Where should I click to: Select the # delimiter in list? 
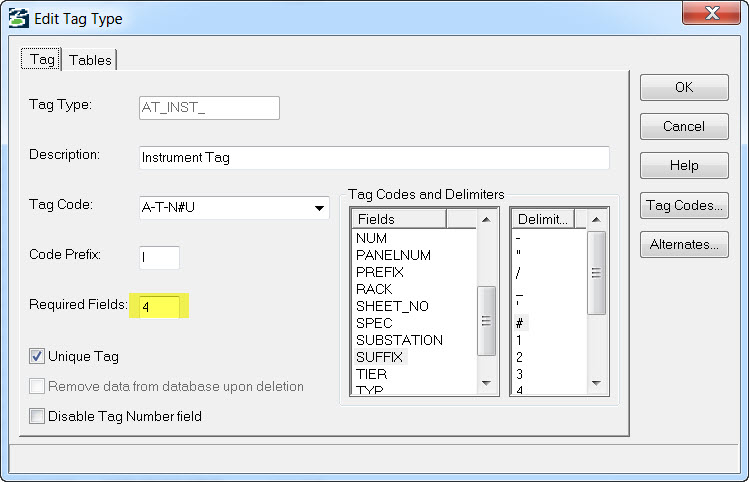(519, 323)
